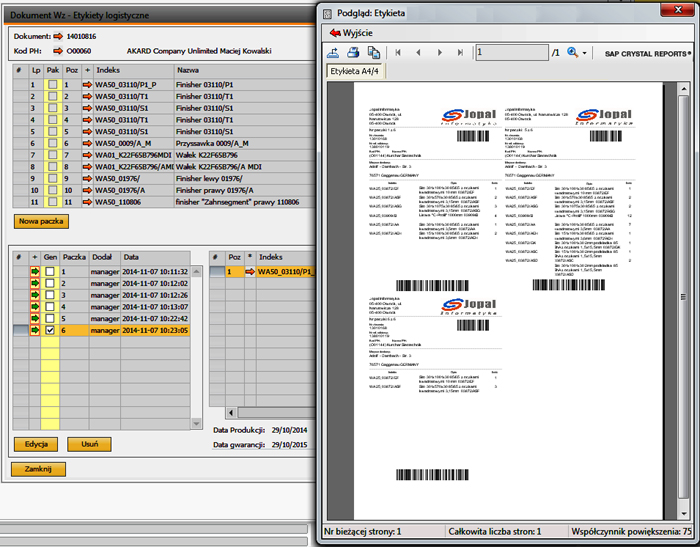The width and height of the screenshot is (700, 547).
Task: Uncheck Gen checkbox for paczka 6
Action: pos(50,330)
